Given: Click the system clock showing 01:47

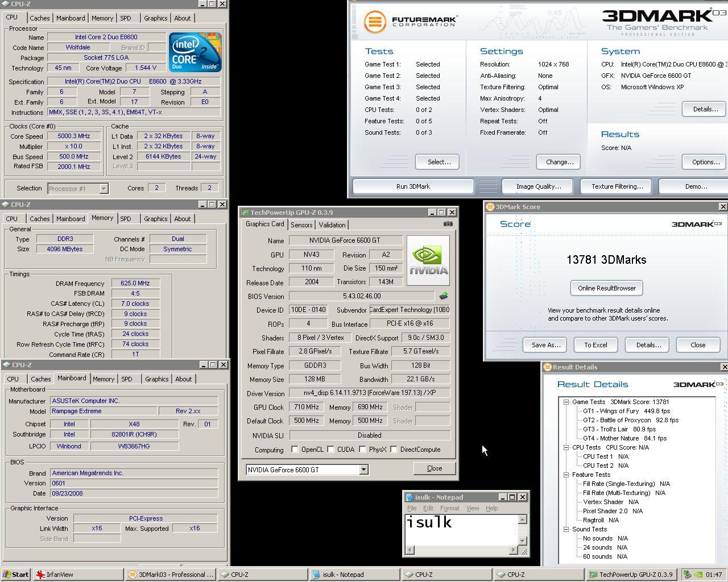Looking at the screenshot, I should click(x=714, y=575).
